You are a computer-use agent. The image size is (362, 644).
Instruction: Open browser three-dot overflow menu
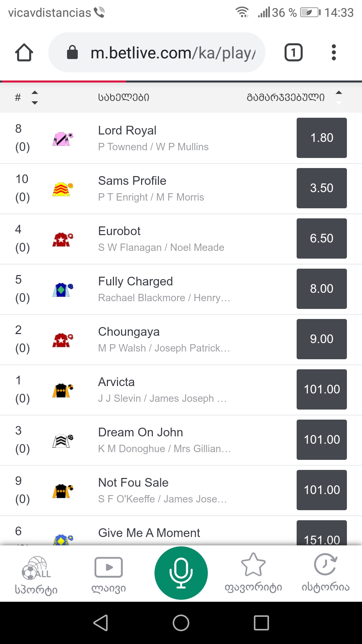pos(333,53)
